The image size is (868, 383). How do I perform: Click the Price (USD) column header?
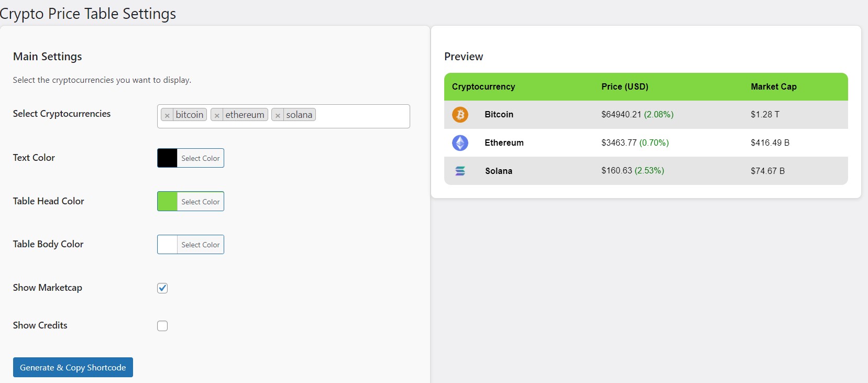tap(625, 86)
